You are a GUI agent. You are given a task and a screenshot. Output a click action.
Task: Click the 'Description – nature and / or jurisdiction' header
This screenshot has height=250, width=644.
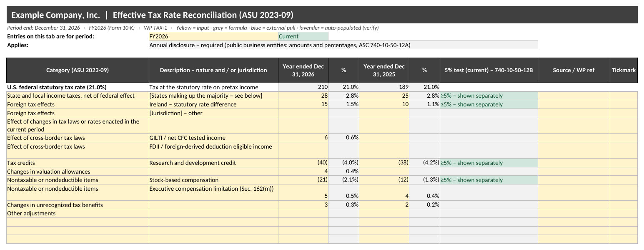(213, 70)
